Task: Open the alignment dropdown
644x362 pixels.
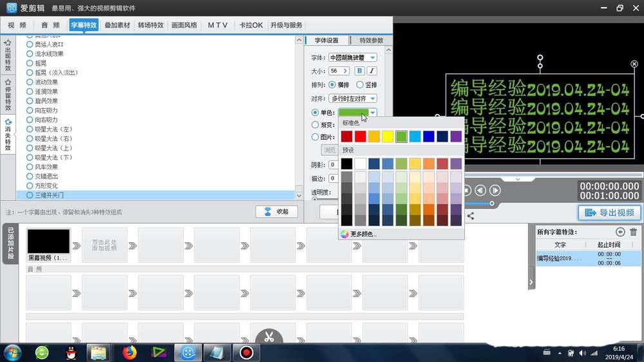Action: 372,99
